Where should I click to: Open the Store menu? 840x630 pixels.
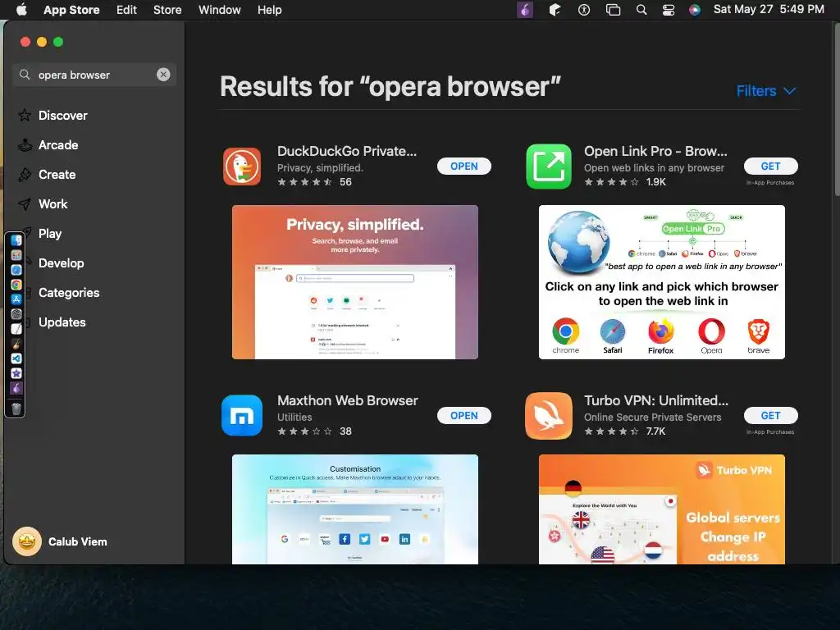167,10
